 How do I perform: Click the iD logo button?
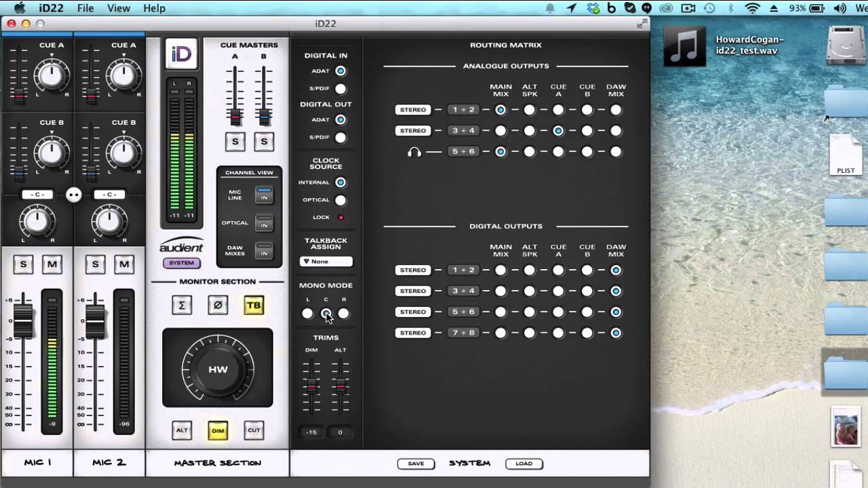181,54
